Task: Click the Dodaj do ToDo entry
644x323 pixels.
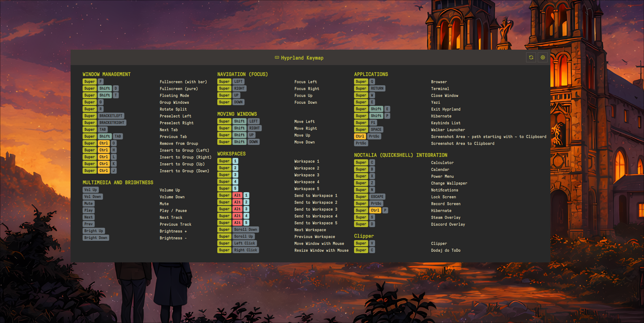Action: pyautogui.click(x=446, y=250)
